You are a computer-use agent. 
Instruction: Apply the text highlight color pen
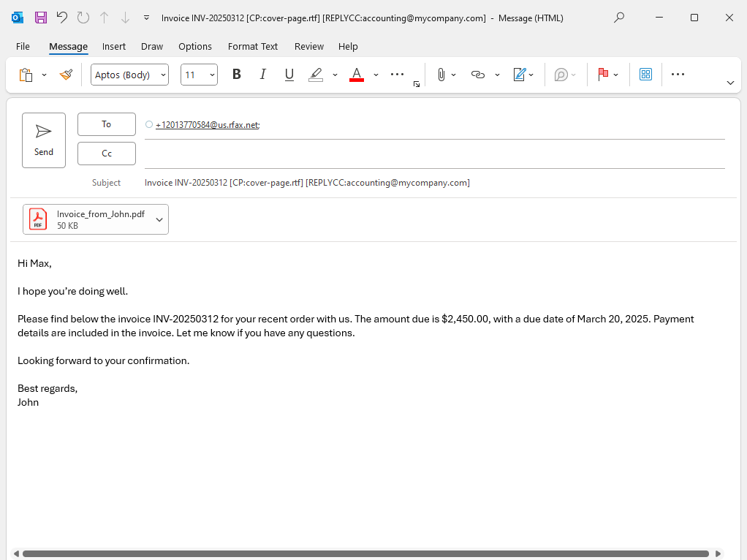click(316, 75)
